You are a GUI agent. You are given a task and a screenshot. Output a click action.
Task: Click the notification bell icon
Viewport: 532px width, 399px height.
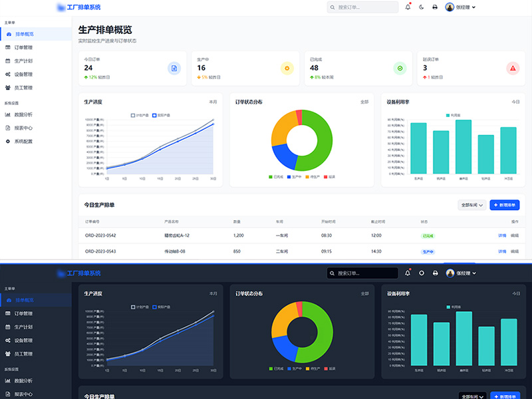pos(410,7)
